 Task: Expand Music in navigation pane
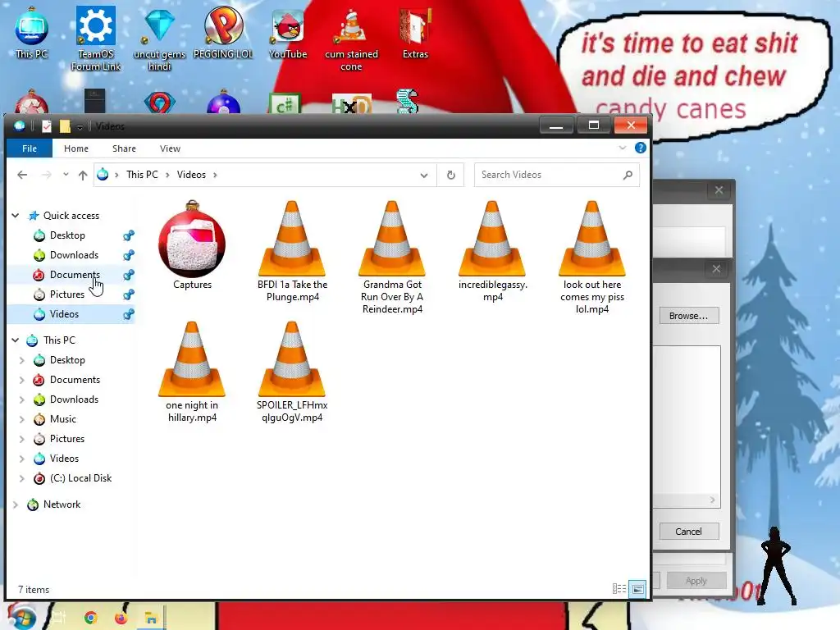(22, 419)
